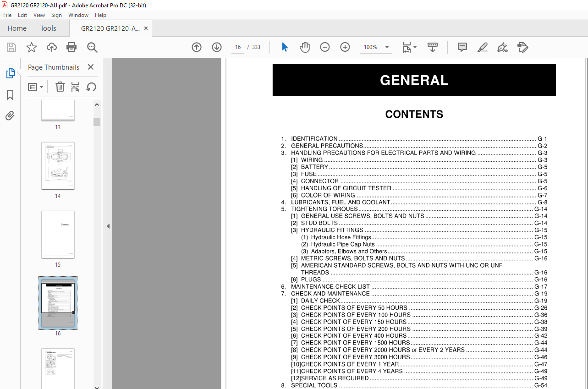
Task: Open Page Thumbnails pane icon in sidebar
Action: pyautogui.click(x=10, y=73)
